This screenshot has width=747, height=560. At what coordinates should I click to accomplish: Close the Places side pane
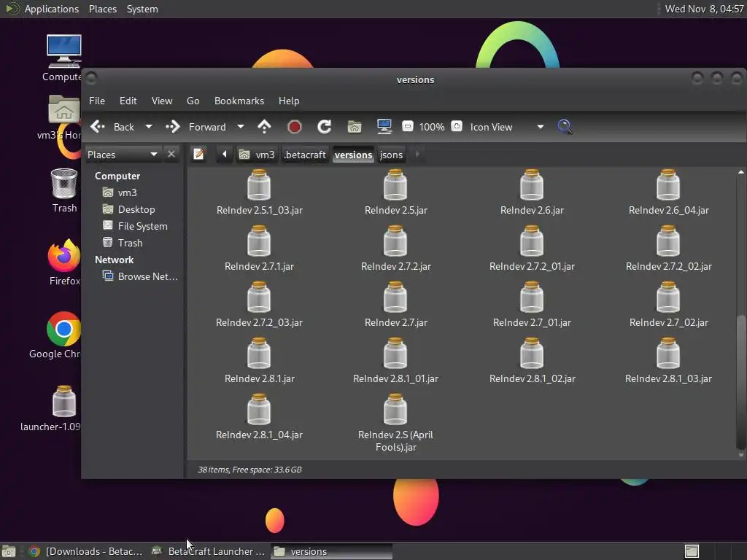(x=171, y=155)
